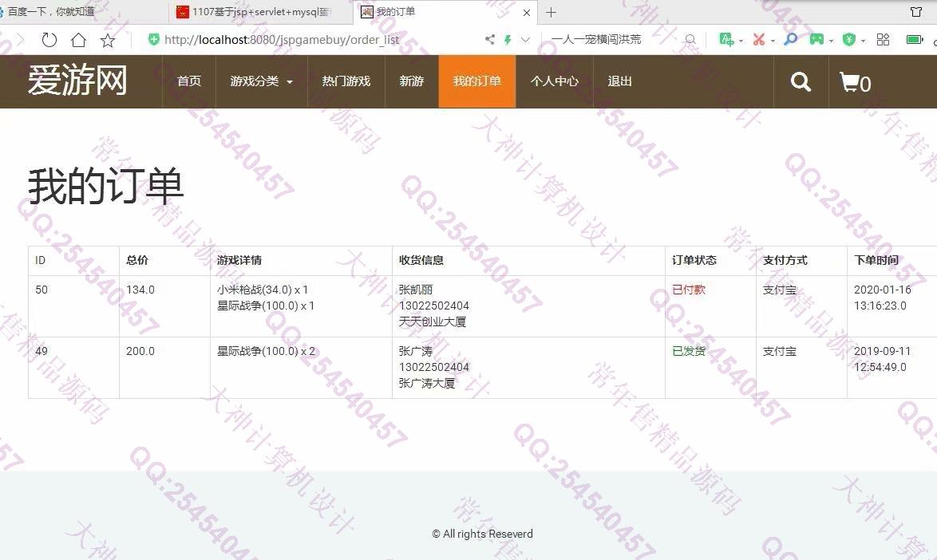Click 小米枪战(34.0) x 1 item
The height and width of the screenshot is (560, 937).
coord(263,290)
